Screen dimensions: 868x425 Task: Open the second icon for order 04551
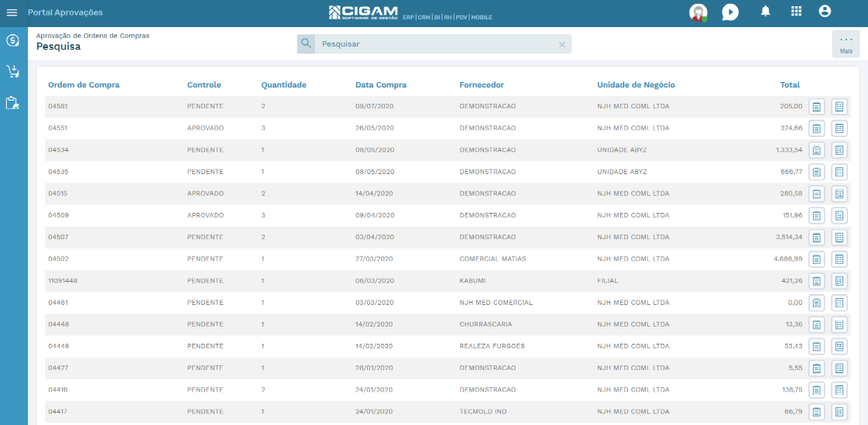[x=839, y=129]
